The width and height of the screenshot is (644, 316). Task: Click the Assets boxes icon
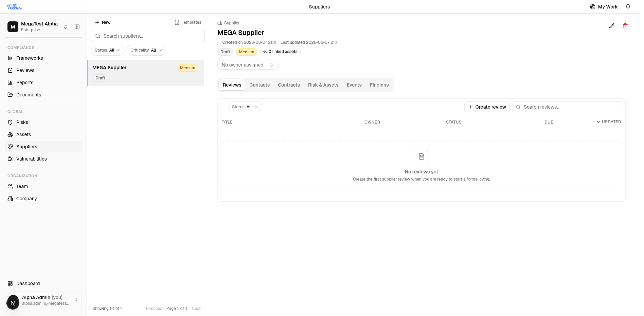pos(10,134)
